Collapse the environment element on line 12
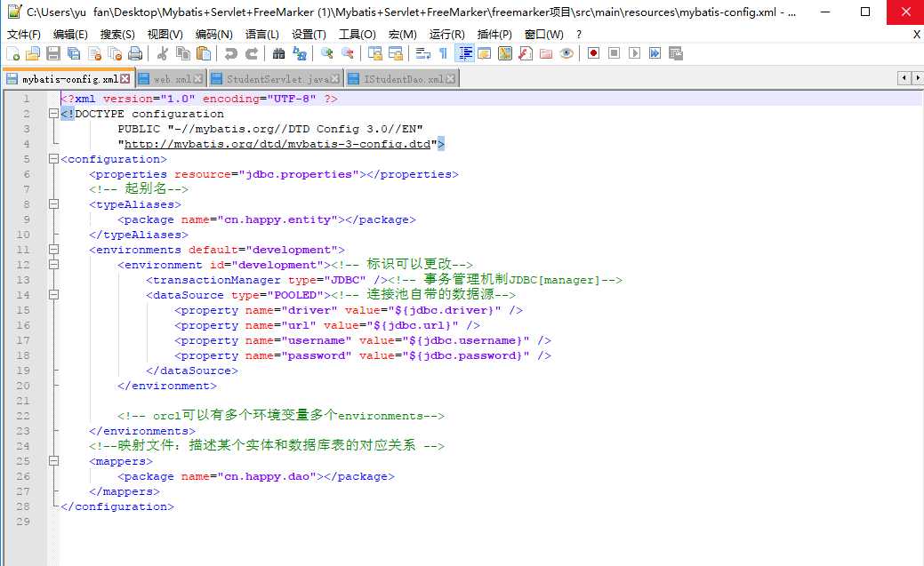924x566 pixels. point(53,265)
